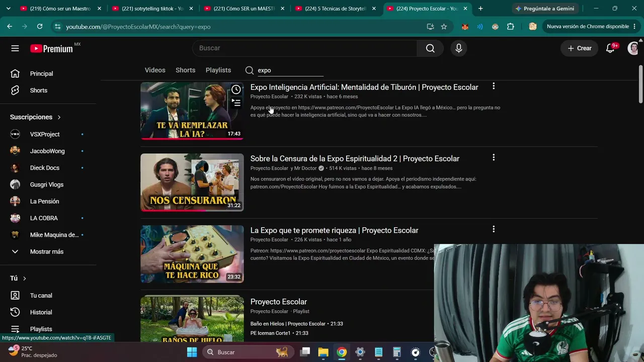
Task: Expand the sidebar with Mostrar más
Action: click(46, 251)
